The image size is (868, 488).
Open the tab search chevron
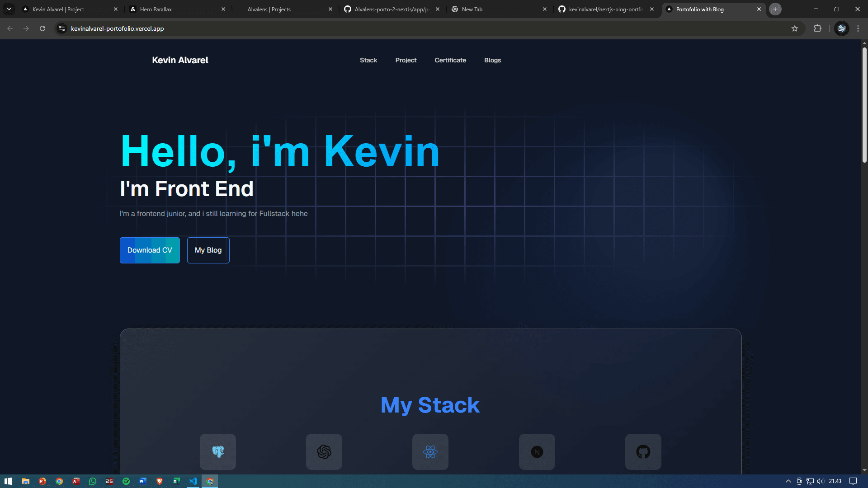[x=9, y=9]
